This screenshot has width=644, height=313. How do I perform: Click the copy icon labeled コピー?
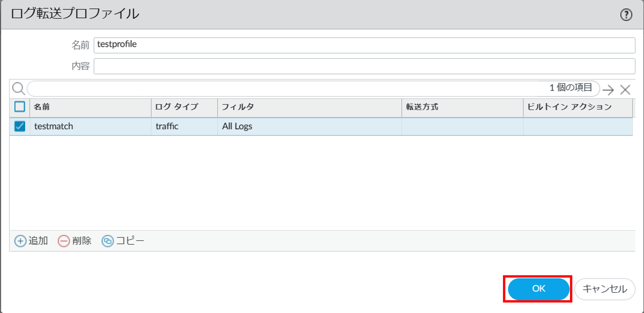(x=107, y=241)
